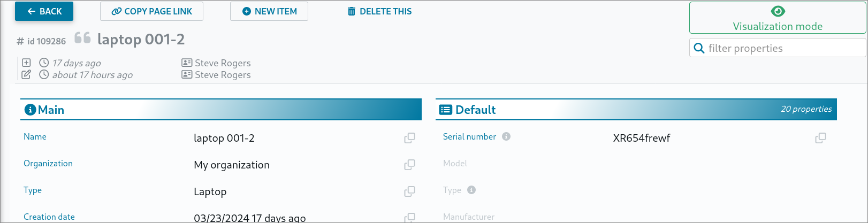Click DELETE THIS button
The image size is (868, 223).
tap(379, 11)
